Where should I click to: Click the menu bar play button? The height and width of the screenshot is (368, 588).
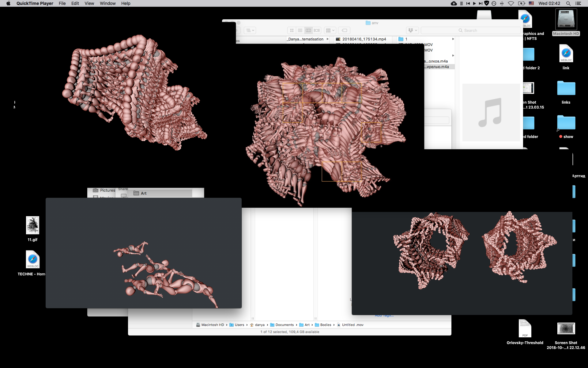coord(474,3)
